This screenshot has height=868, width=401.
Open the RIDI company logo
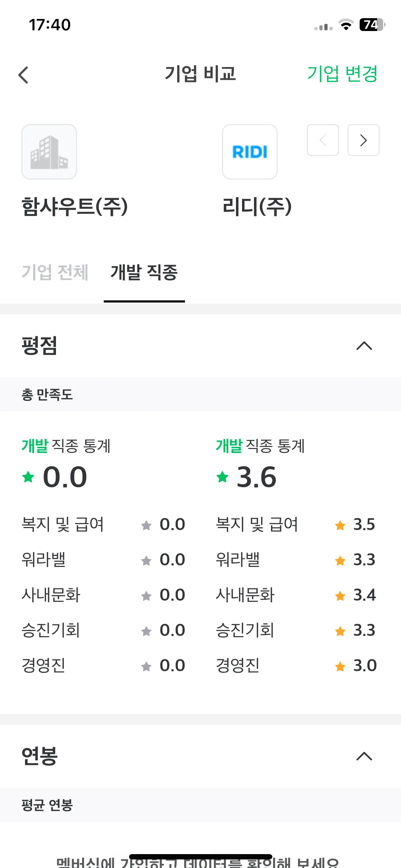pyautogui.click(x=250, y=152)
